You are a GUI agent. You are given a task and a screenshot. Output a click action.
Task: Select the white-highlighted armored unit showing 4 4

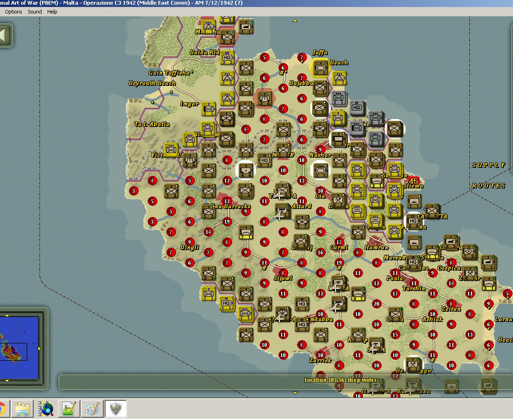[245, 170]
